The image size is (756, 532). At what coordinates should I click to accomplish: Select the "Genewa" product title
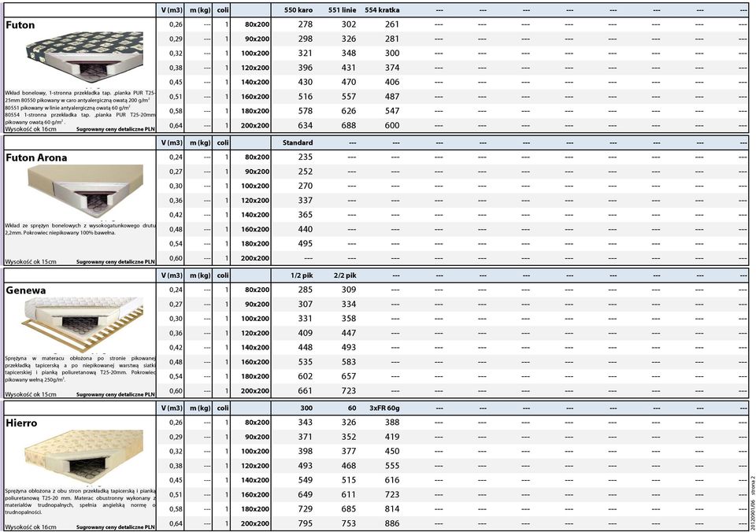(26, 290)
